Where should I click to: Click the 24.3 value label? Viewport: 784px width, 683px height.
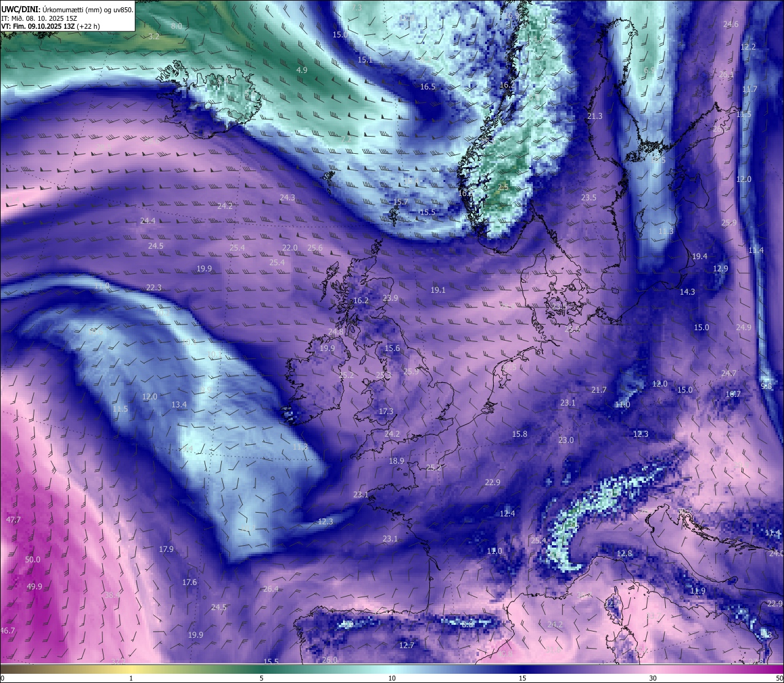287,198
